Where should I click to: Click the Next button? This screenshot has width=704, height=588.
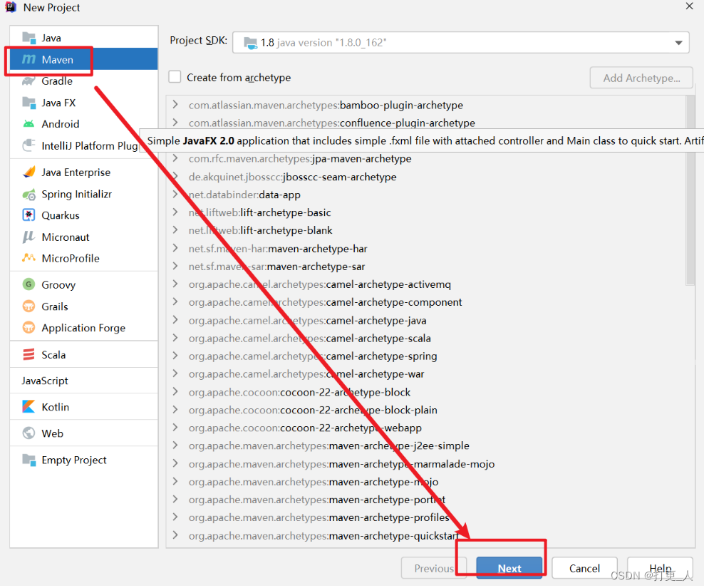click(x=509, y=568)
